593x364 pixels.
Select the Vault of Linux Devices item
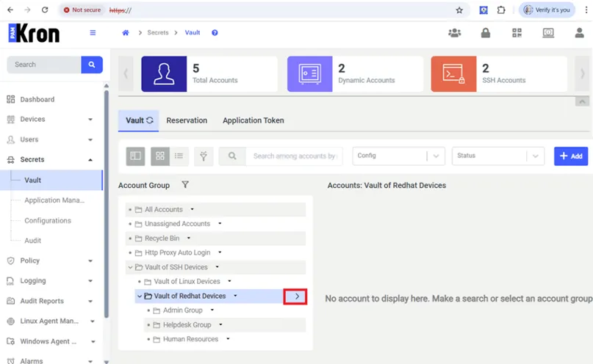coord(187,281)
